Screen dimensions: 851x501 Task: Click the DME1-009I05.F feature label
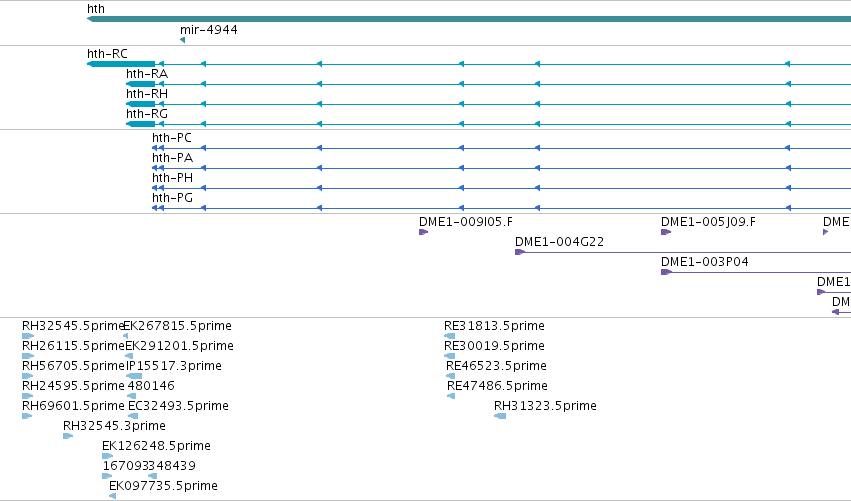point(466,222)
